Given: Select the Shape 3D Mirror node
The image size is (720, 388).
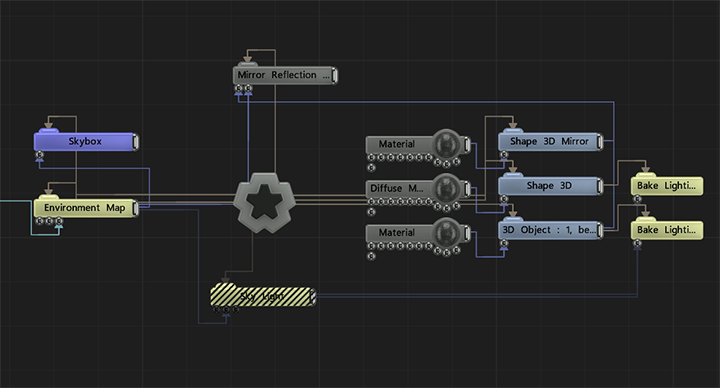Looking at the screenshot, I should (x=550, y=141).
